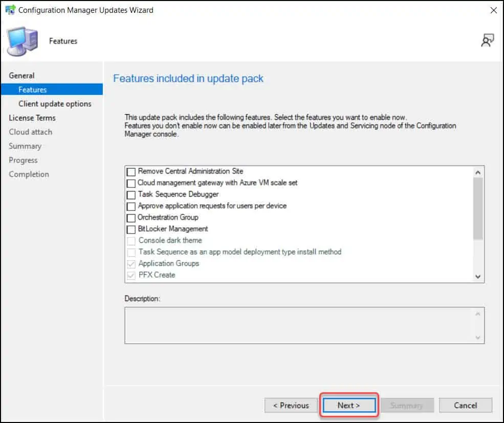This screenshot has height=423, width=504.
Task: Select the Cloud attach step
Action: (x=31, y=132)
